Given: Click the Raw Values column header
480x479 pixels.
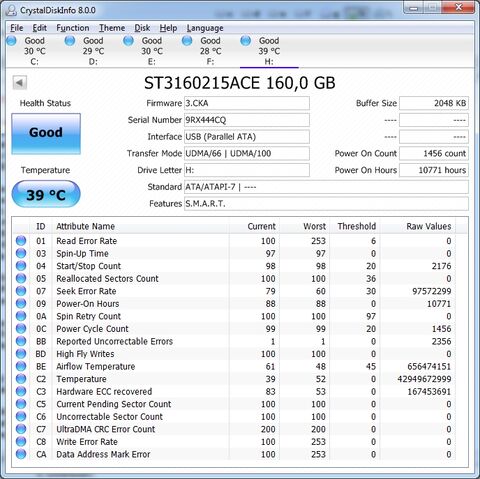Looking at the screenshot, I should (429, 226).
